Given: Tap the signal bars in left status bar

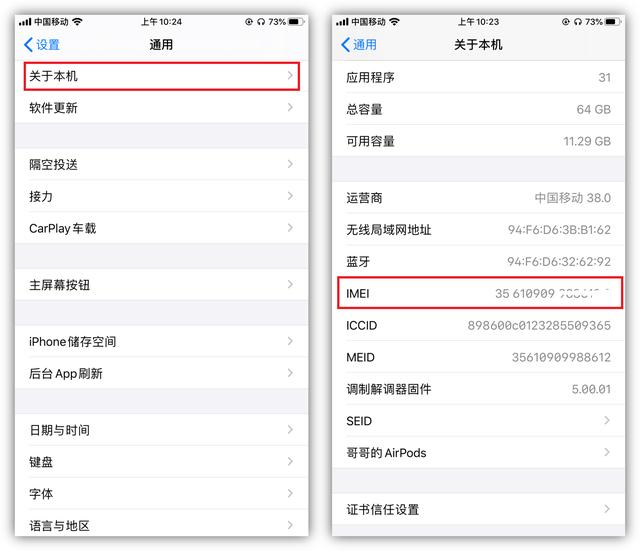Looking at the screenshot, I should click(25, 22).
